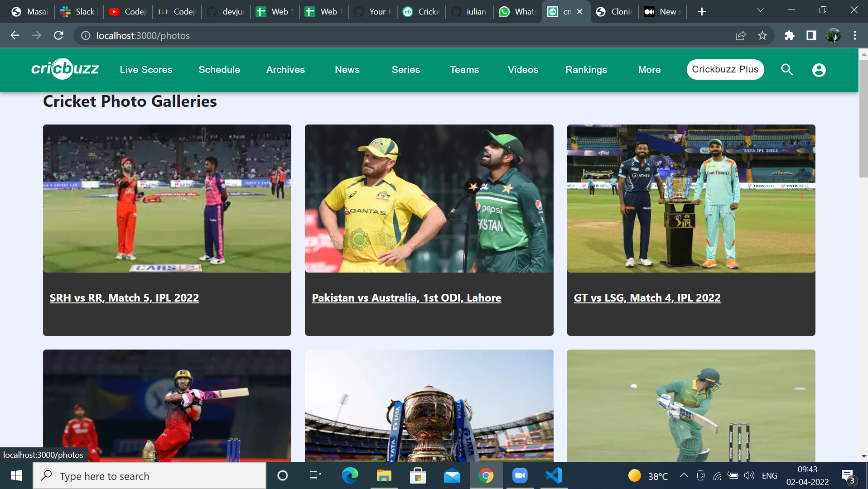Open the volume control in system tray

click(x=749, y=475)
